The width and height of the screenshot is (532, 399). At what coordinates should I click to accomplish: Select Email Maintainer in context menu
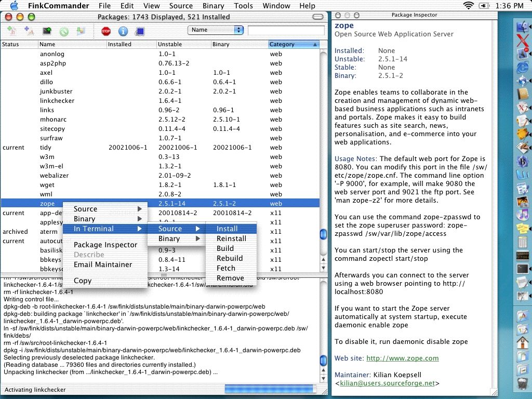pyautogui.click(x=105, y=264)
